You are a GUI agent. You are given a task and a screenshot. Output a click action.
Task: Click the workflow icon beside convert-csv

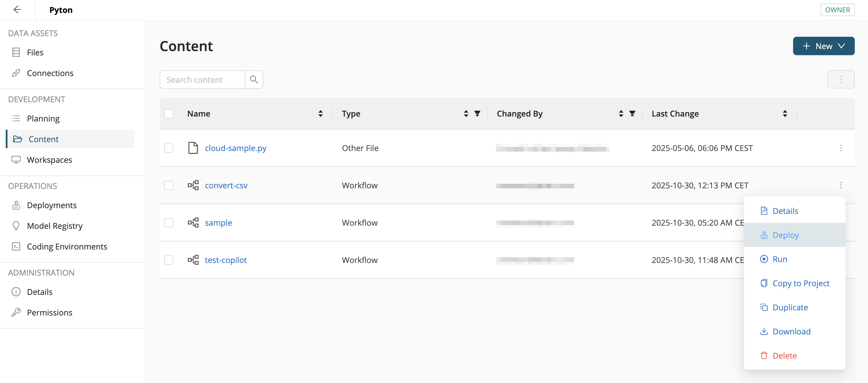(x=193, y=185)
